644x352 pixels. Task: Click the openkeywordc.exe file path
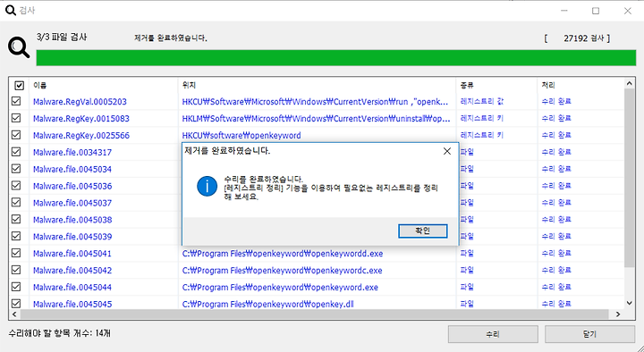282,271
